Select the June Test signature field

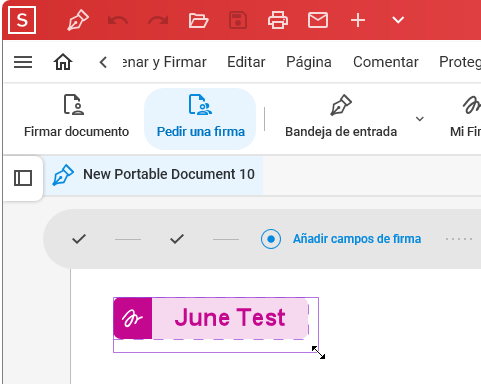click(x=211, y=318)
